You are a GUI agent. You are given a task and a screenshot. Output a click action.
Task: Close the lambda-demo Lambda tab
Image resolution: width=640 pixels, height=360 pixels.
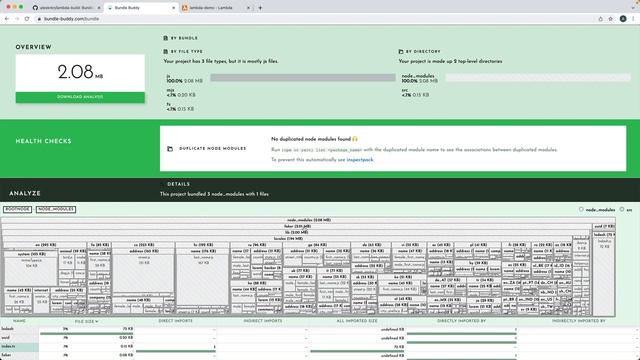click(248, 8)
